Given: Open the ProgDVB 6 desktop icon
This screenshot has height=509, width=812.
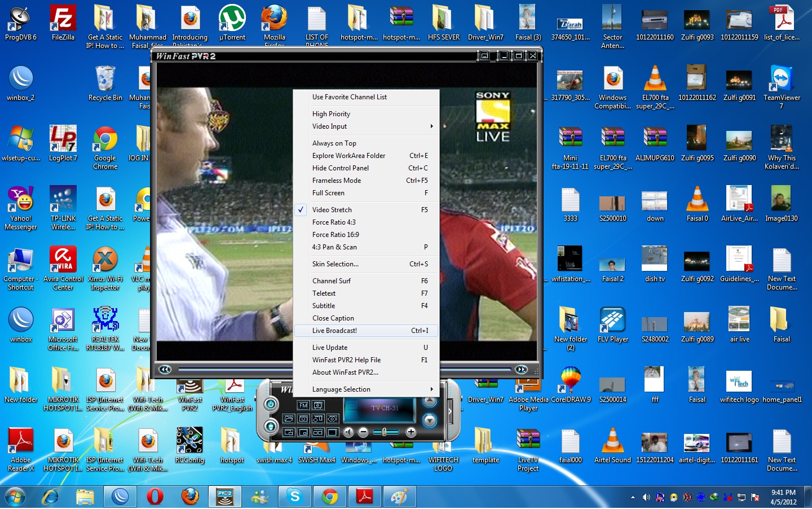Looking at the screenshot, I should point(21,24).
